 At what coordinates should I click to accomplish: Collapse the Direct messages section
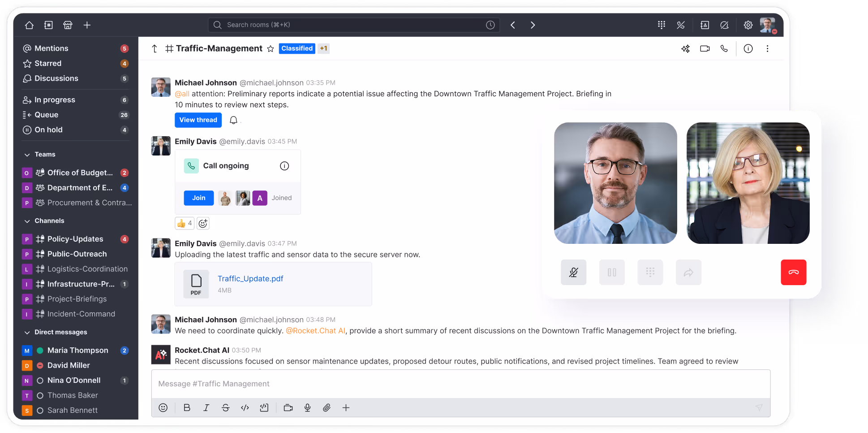[27, 332]
